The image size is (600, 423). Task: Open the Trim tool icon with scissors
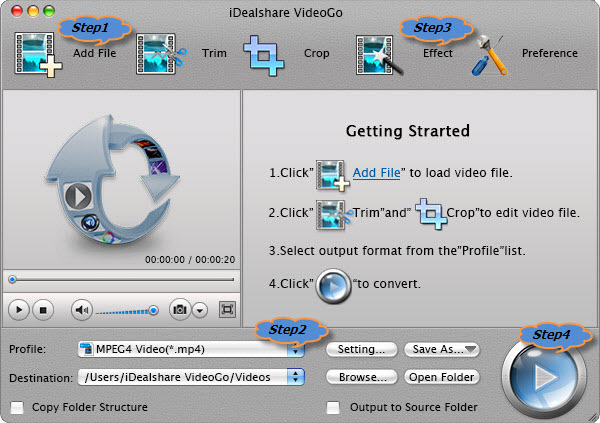click(161, 54)
